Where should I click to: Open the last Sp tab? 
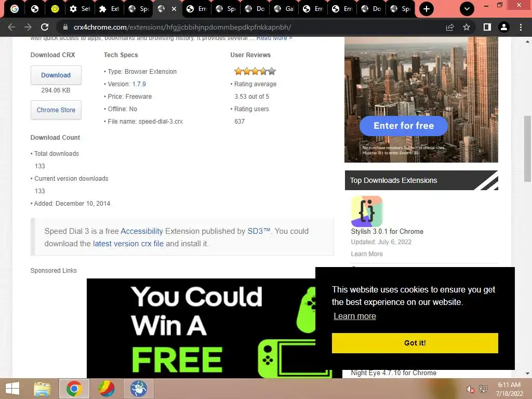point(401,9)
